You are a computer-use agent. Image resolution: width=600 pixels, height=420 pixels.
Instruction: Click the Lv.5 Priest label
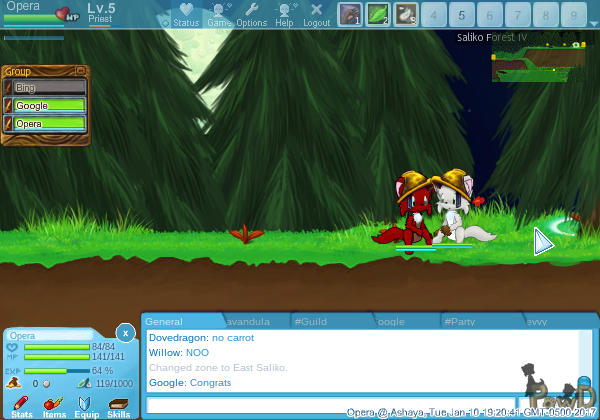click(101, 13)
